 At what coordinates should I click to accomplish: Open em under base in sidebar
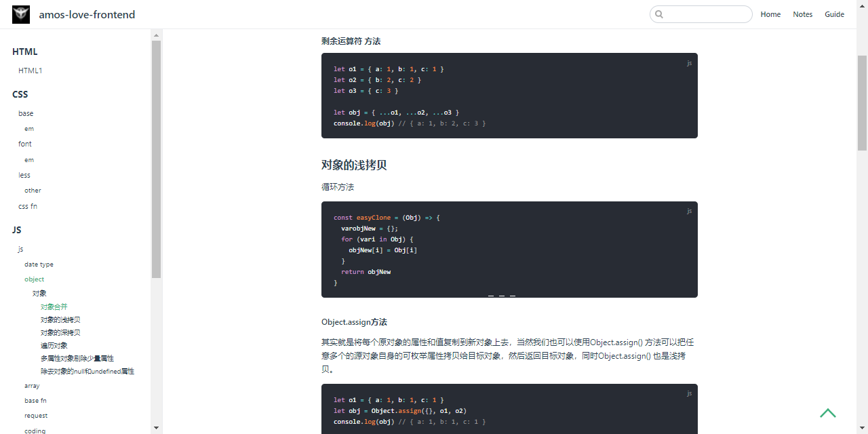(x=29, y=129)
